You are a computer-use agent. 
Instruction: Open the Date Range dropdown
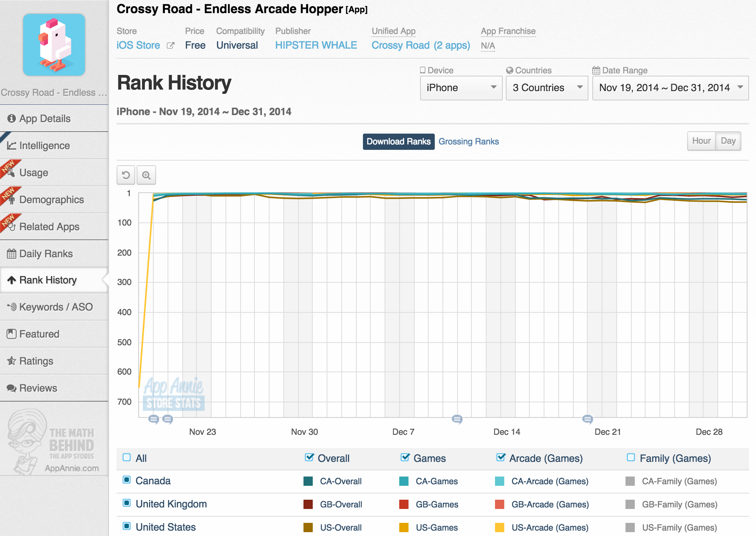670,88
